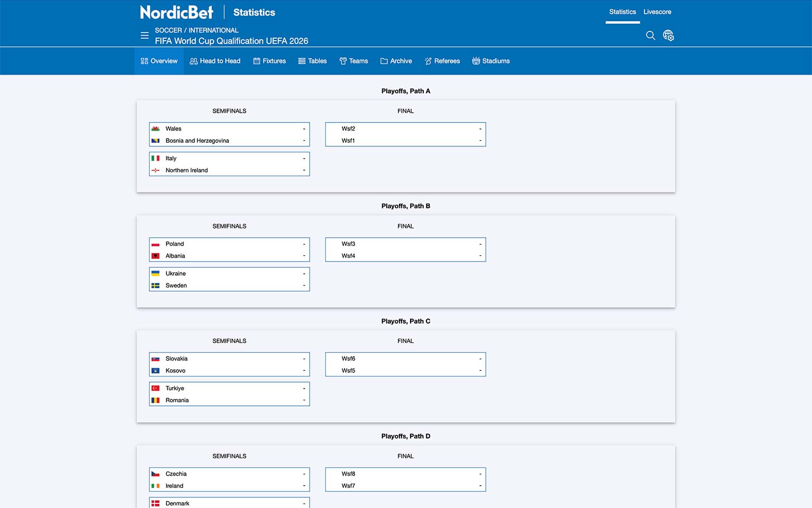Open the Fixtures tab
812x508 pixels.
[269, 61]
